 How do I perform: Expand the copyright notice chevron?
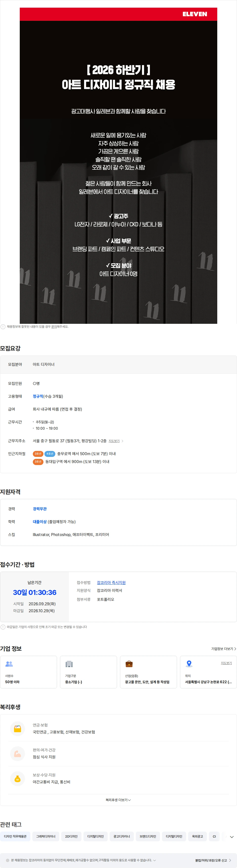pyautogui.click(x=155, y=860)
